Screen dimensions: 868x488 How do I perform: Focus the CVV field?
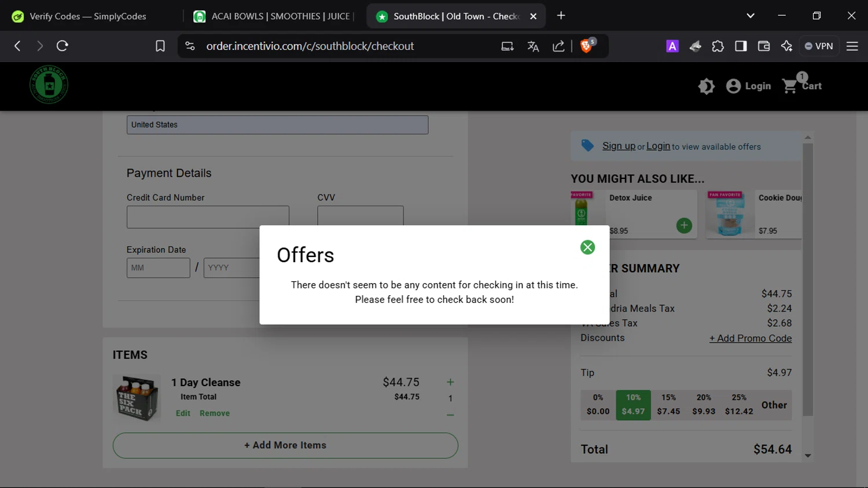point(360,215)
